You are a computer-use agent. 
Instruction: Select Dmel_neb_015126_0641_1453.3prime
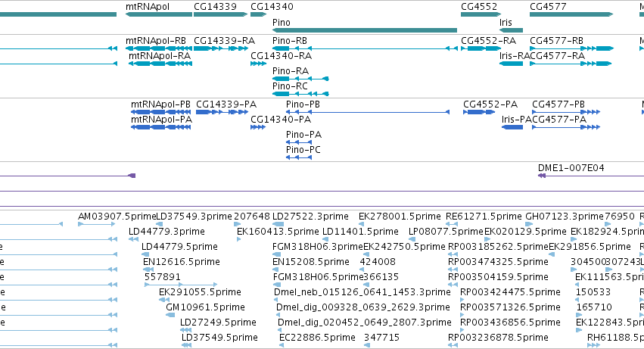click(362, 292)
